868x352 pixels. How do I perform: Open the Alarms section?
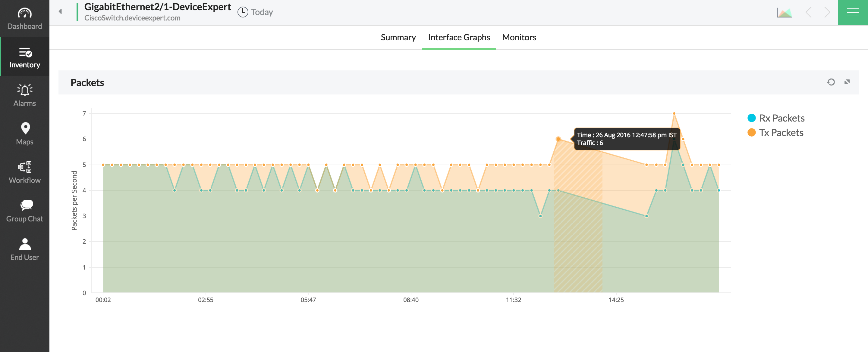tap(25, 96)
